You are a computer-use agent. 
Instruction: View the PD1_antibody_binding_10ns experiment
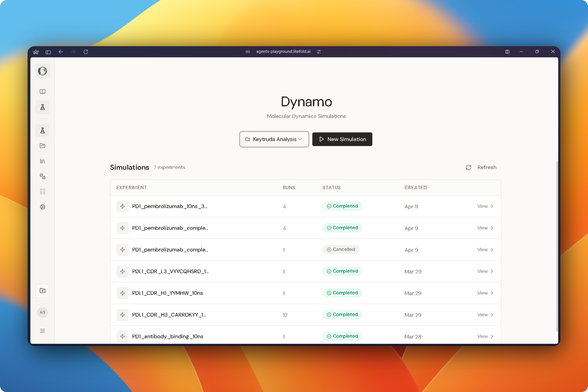pyautogui.click(x=485, y=336)
